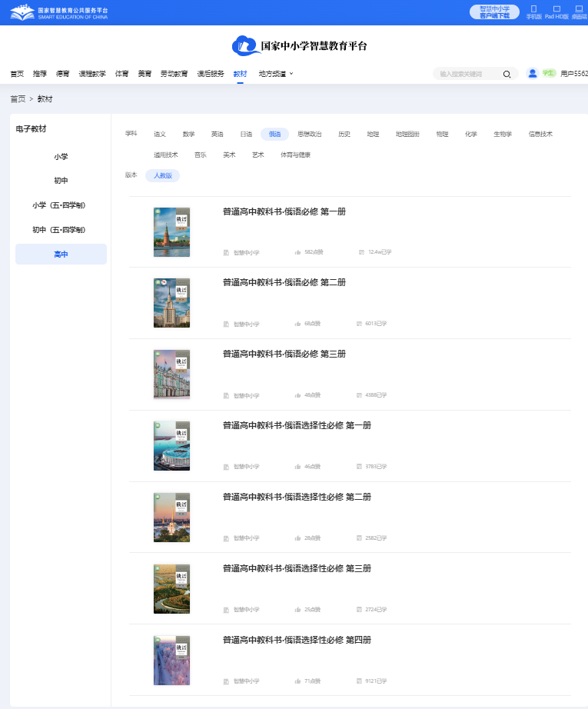Select 小学 in the sidebar
Viewport: 588px width, 709px height.
pos(61,156)
